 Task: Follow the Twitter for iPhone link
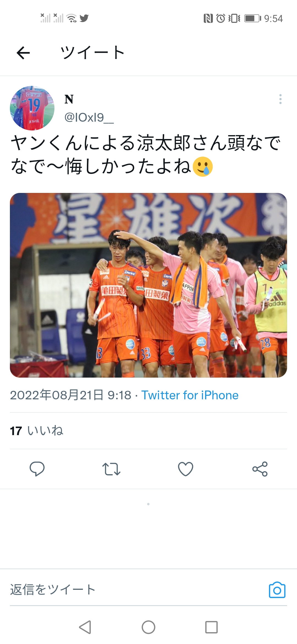pos(190,395)
